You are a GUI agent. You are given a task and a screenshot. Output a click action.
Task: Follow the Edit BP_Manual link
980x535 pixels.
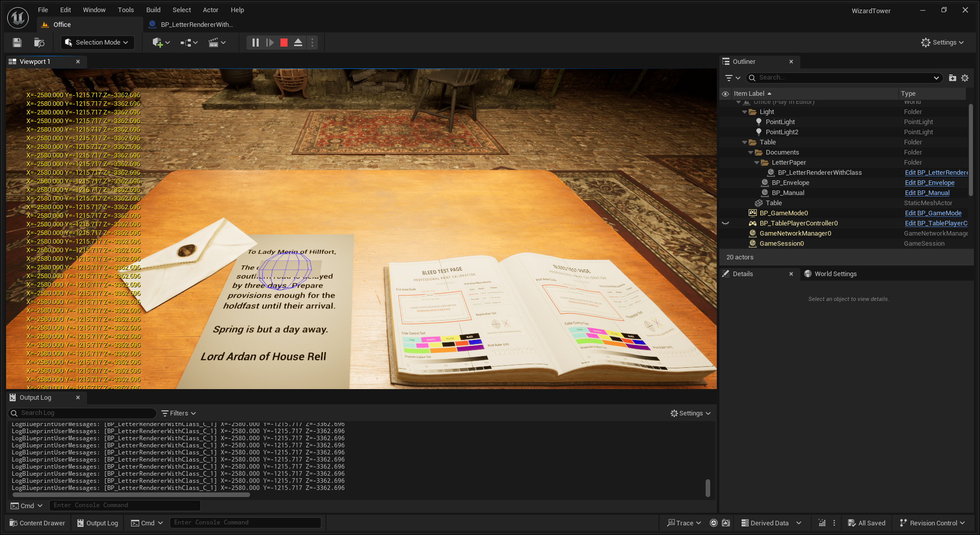[x=927, y=193]
